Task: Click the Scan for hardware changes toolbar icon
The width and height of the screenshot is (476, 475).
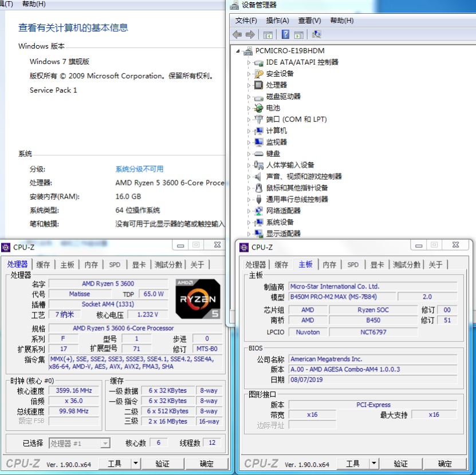Action: point(316,35)
